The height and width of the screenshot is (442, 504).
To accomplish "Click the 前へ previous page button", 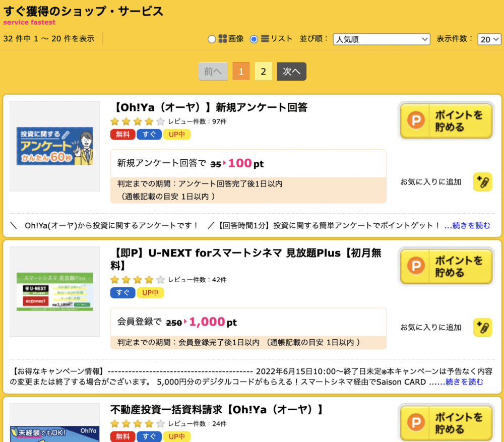I will click(213, 72).
